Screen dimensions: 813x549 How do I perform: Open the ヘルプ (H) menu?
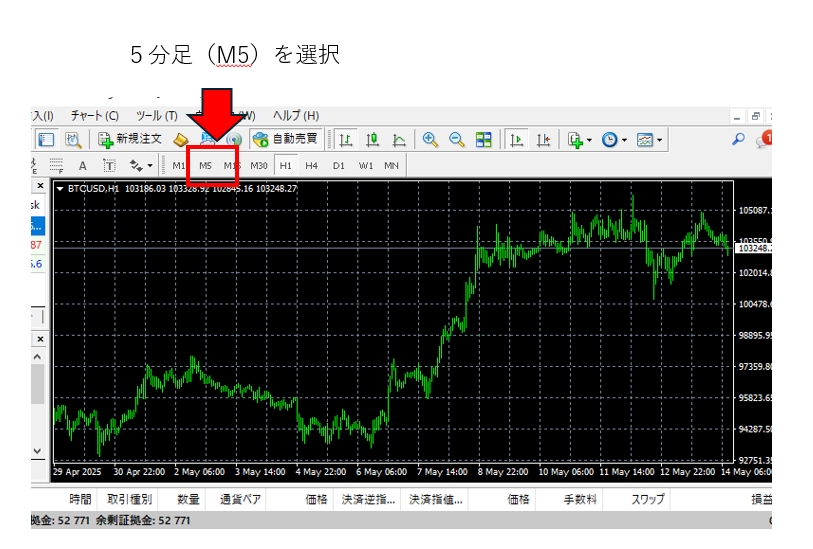(x=296, y=116)
